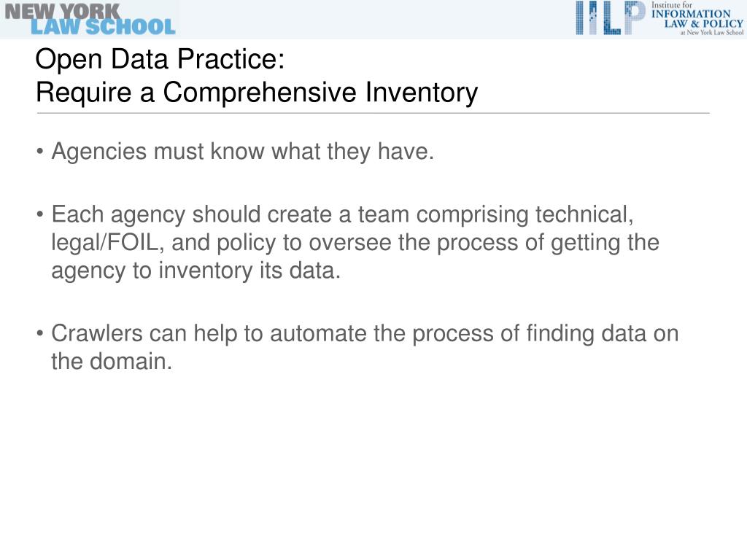Click the IILP square-pattern logo

(611, 17)
